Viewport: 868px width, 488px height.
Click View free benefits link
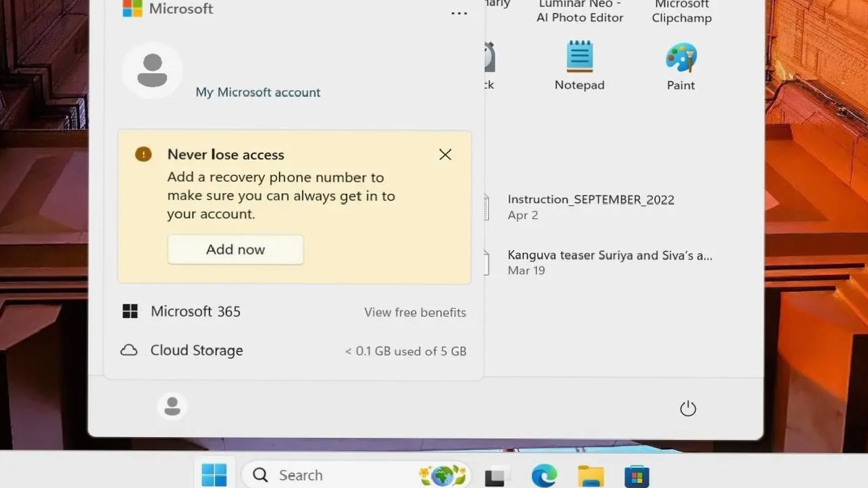click(415, 312)
